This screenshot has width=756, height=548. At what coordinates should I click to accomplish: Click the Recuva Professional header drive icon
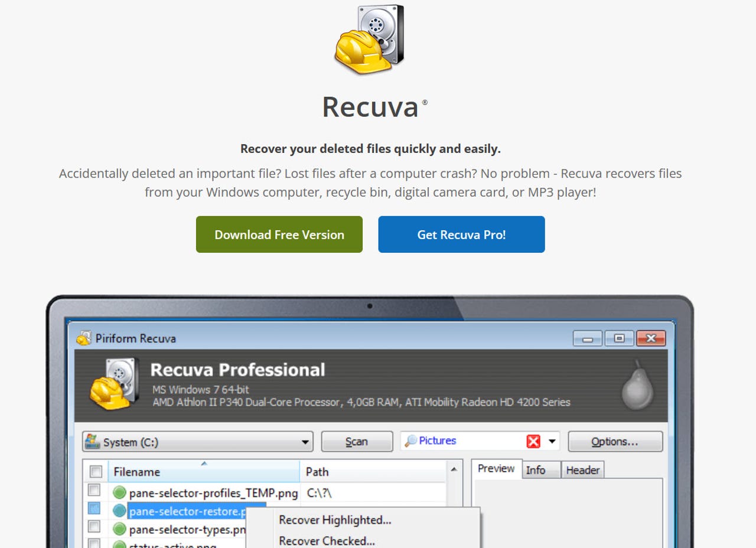click(x=115, y=384)
